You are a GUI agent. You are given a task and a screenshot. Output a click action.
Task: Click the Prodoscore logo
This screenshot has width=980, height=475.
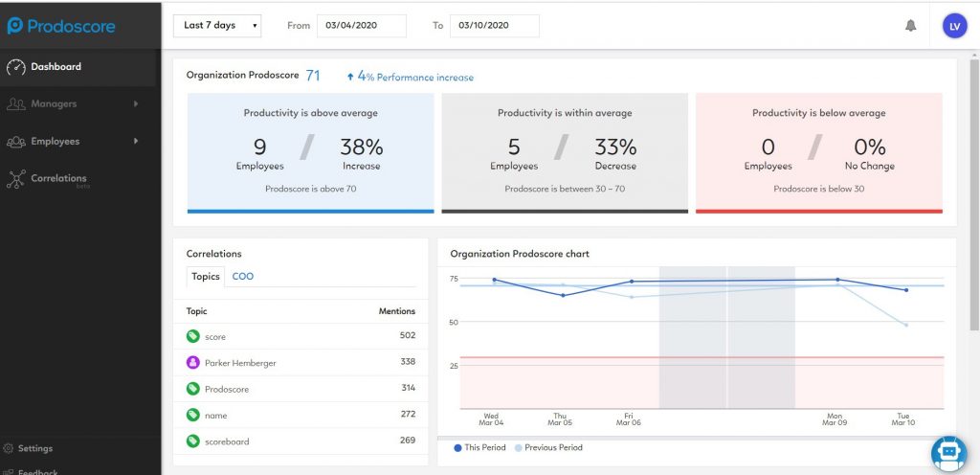point(61,26)
